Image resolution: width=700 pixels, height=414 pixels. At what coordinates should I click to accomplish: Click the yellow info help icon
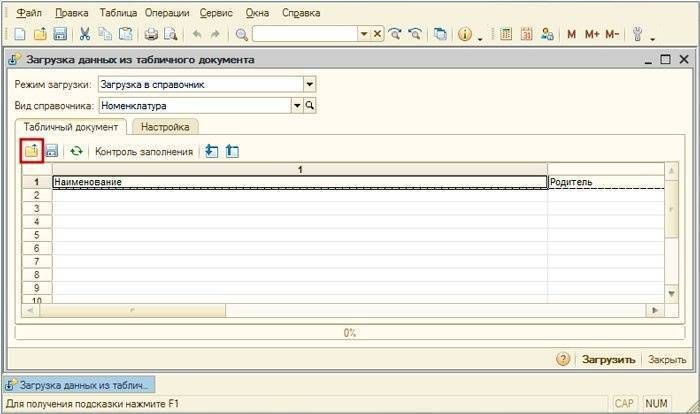[x=465, y=34]
